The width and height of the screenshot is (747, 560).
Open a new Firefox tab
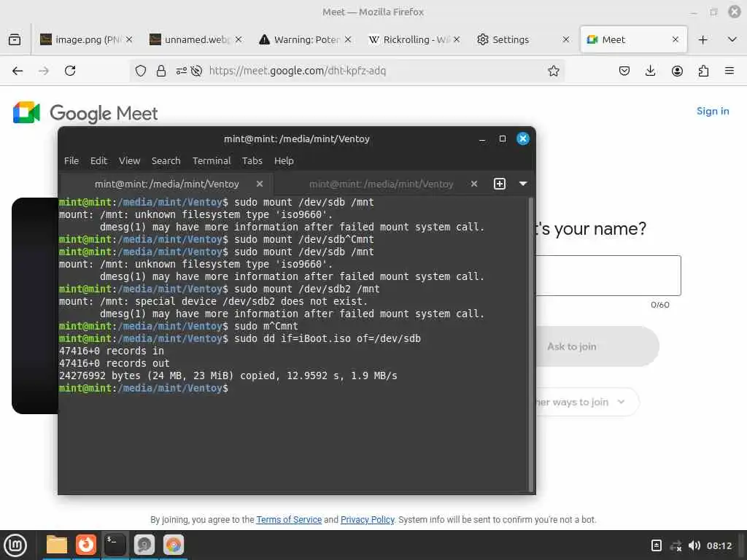[x=703, y=39]
